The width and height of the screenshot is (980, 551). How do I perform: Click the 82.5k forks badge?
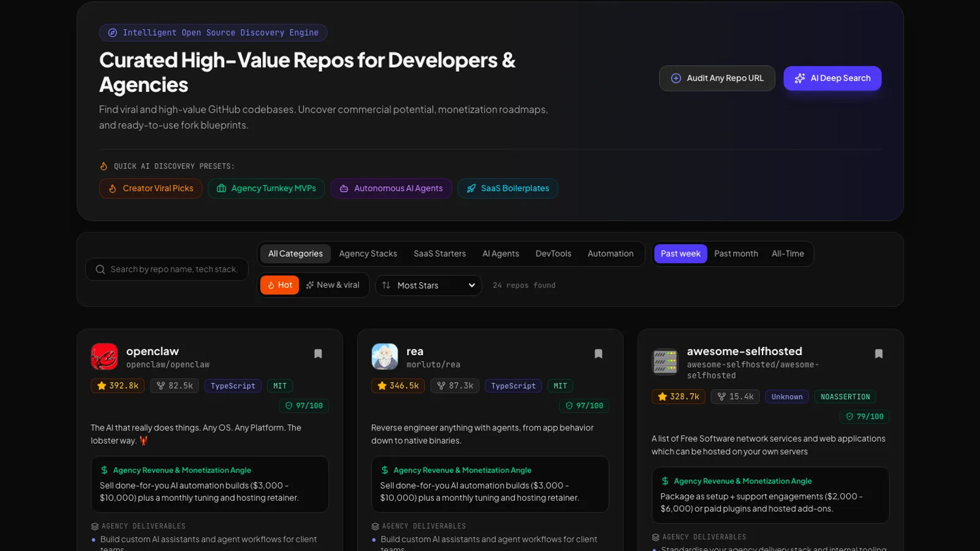pyautogui.click(x=175, y=386)
